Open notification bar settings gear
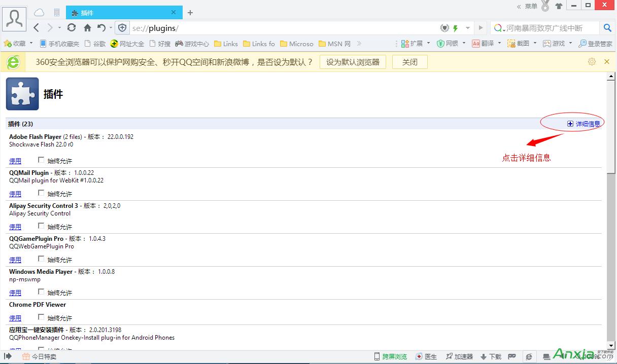Image resolution: width=617 pixels, height=364 pixels. [592, 62]
